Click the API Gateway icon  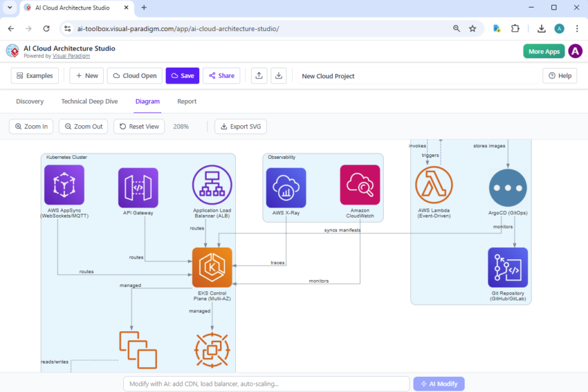(x=138, y=185)
